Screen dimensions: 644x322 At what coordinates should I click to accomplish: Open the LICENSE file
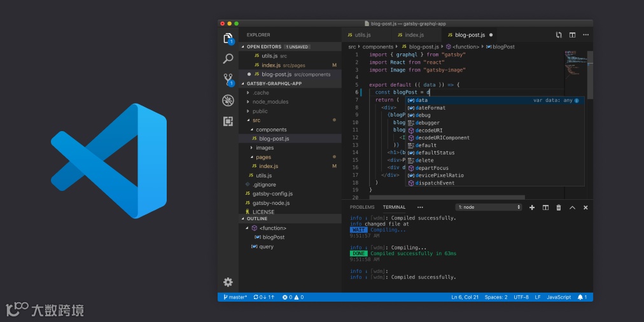click(290, 211)
